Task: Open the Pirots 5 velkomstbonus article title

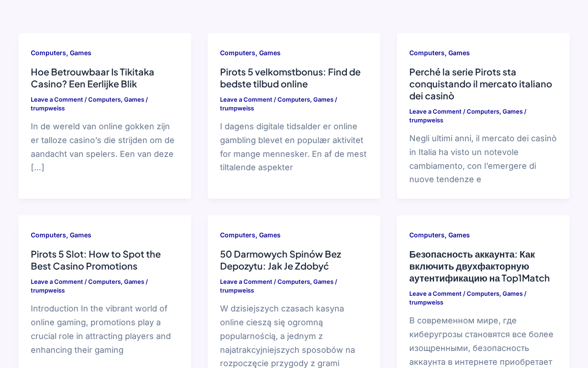Action: coord(290,78)
